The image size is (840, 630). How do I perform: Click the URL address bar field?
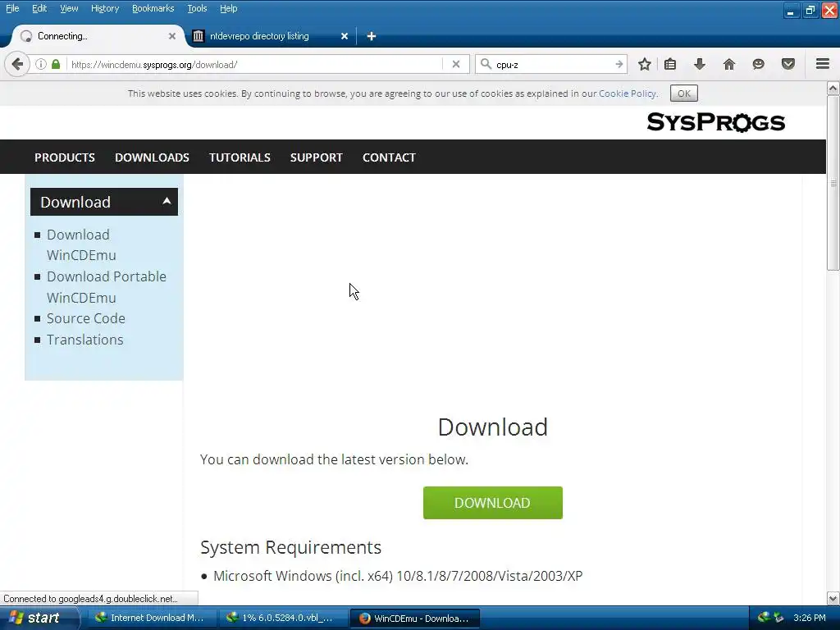(x=254, y=64)
